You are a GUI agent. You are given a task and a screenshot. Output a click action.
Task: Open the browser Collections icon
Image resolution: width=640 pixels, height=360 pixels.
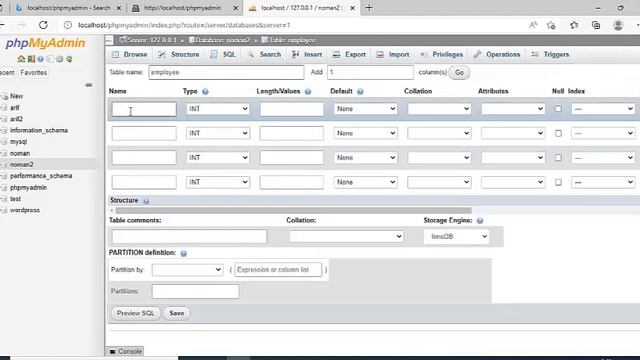[596, 25]
